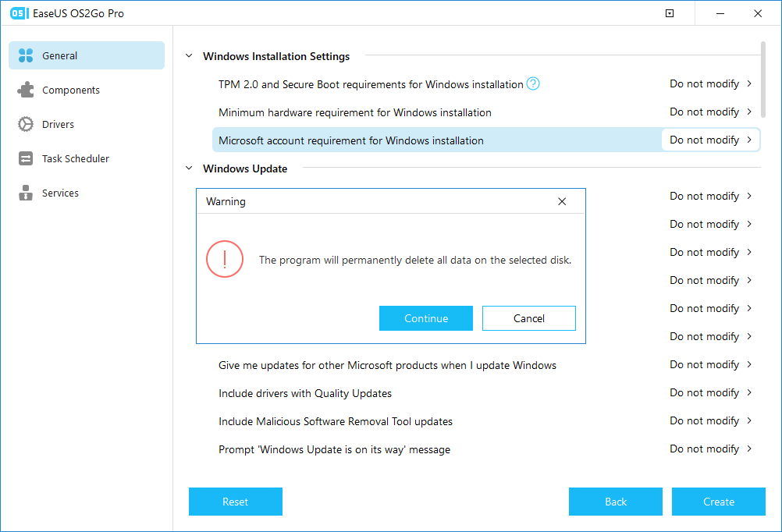Screen dimensions: 782x532
Task: Click the General four-dot icon in sidebar
Action: [x=26, y=55]
